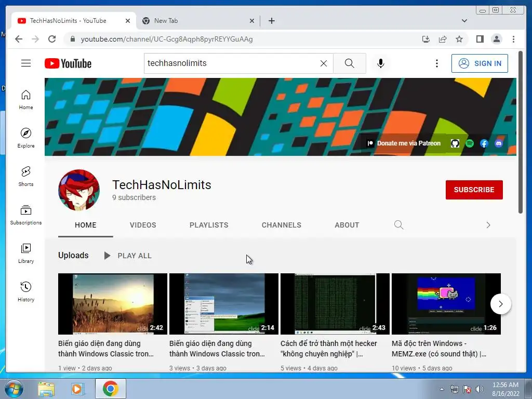Open the taskbar clock showing 12:56 AM
Screen dimensions: 532x399
click(506, 389)
